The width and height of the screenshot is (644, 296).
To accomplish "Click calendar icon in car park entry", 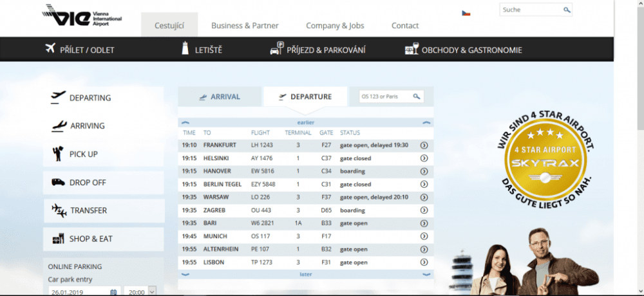I will [x=113, y=291].
